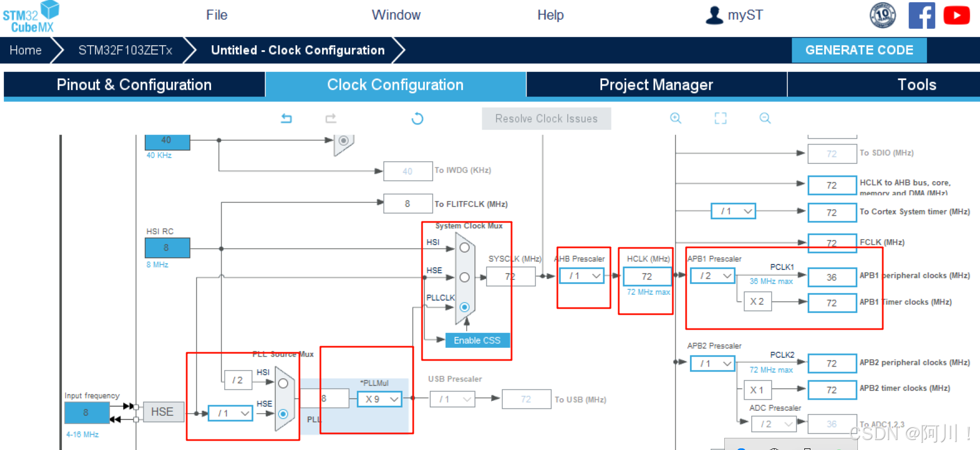980x450 pixels.
Task: Click the STM32CubeMX logo
Action: click(31, 17)
